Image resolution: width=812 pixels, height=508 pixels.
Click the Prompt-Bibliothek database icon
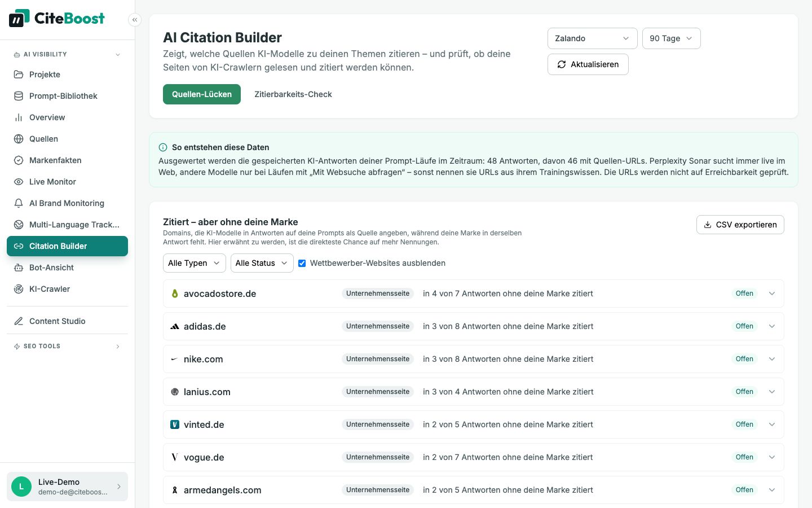19,96
